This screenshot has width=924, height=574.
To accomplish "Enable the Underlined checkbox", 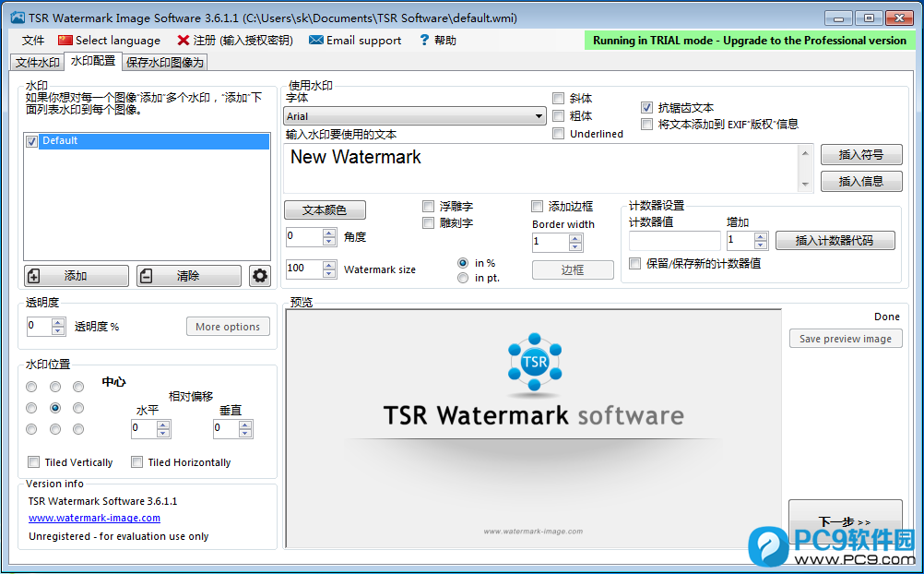I will pyautogui.click(x=558, y=133).
